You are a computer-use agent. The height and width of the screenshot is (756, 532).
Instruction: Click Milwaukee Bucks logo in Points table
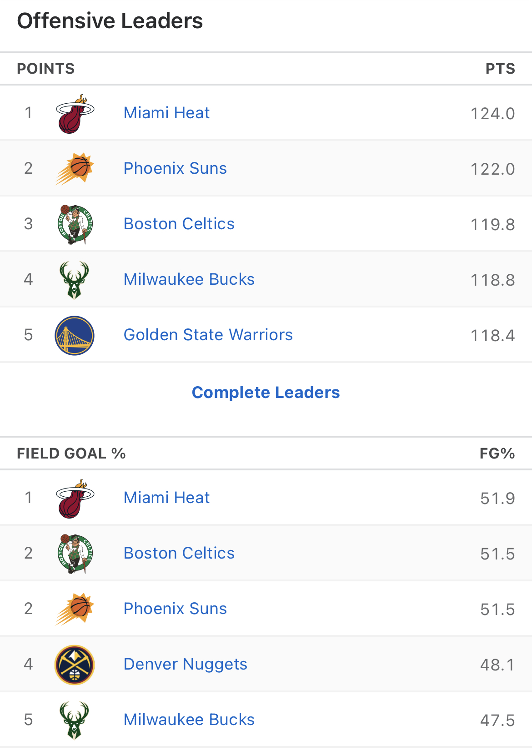[75, 280]
